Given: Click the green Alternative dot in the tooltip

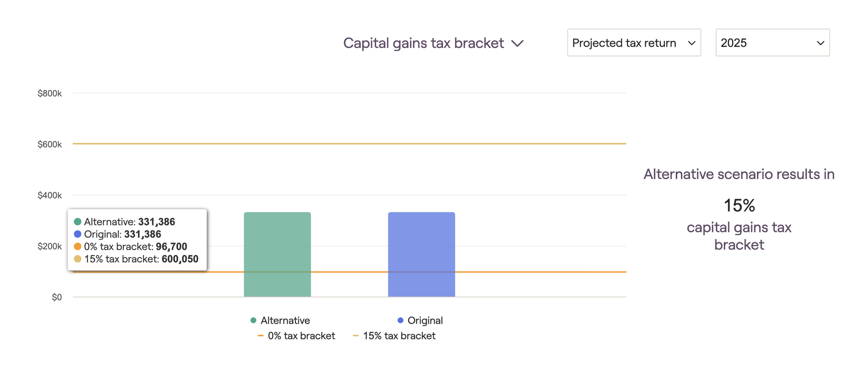Looking at the screenshot, I should [x=78, y=222].
